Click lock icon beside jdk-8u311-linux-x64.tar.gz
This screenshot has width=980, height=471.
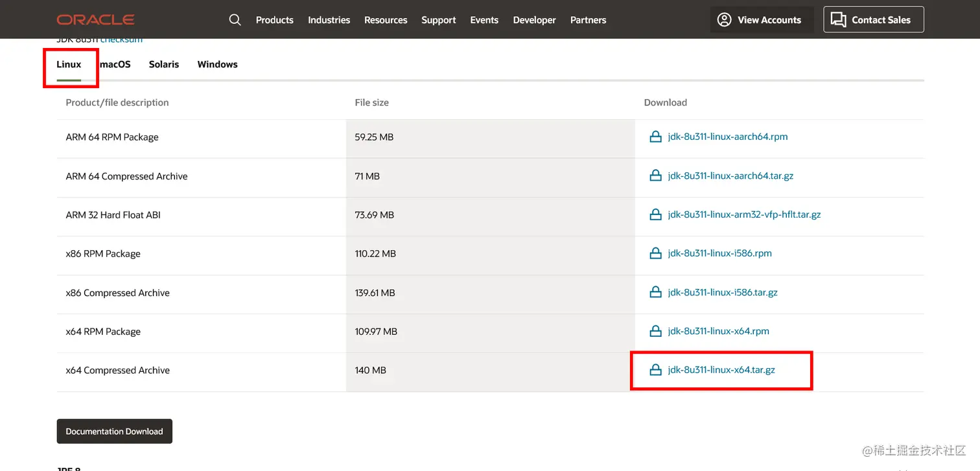(655, 370)
